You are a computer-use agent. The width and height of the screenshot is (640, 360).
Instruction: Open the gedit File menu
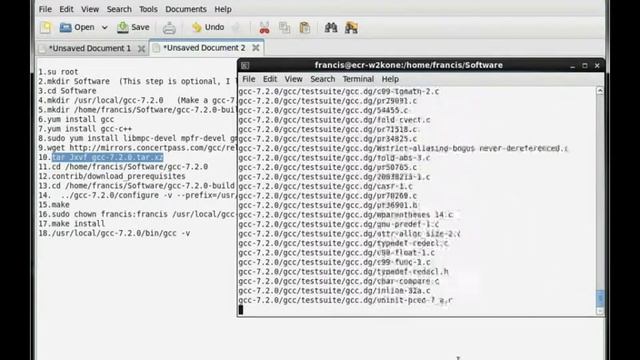pyautogui.click(x=45, y=9)
